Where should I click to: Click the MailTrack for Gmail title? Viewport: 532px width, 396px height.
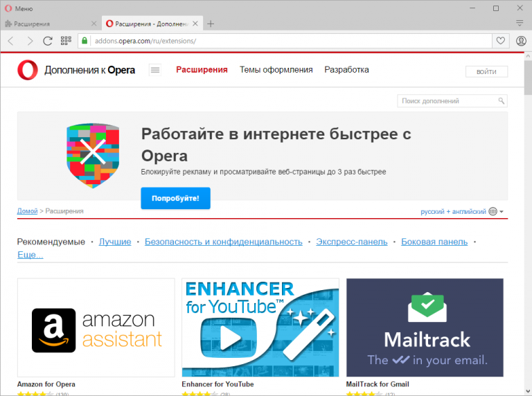pos(378,384)
